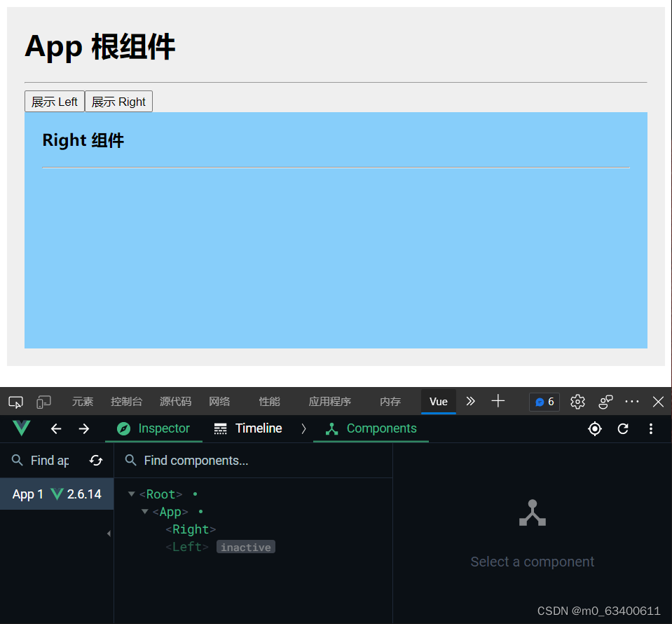Image resolution: width=672 pixels, height=624 pixels.
Task: Click the back navigation arrow in Vue devtools
Action: [55, 428]
